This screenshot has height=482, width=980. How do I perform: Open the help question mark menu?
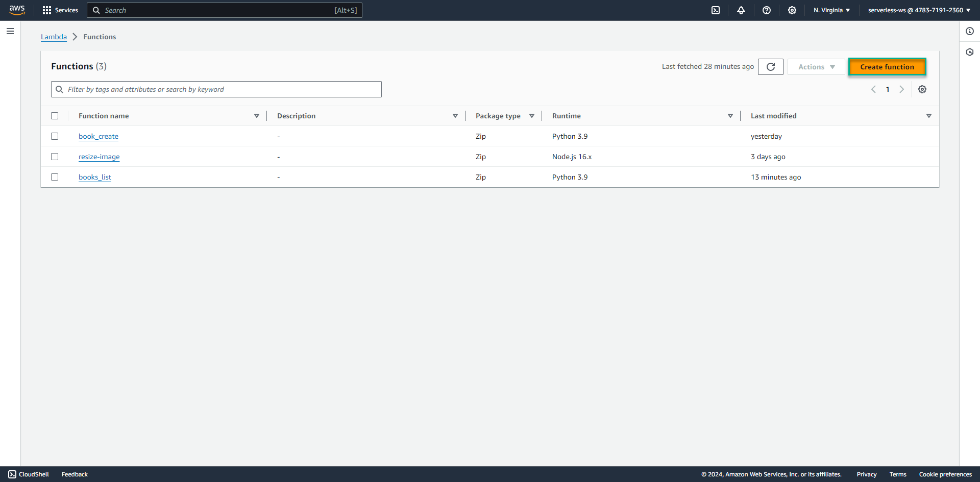coord(767,10)
